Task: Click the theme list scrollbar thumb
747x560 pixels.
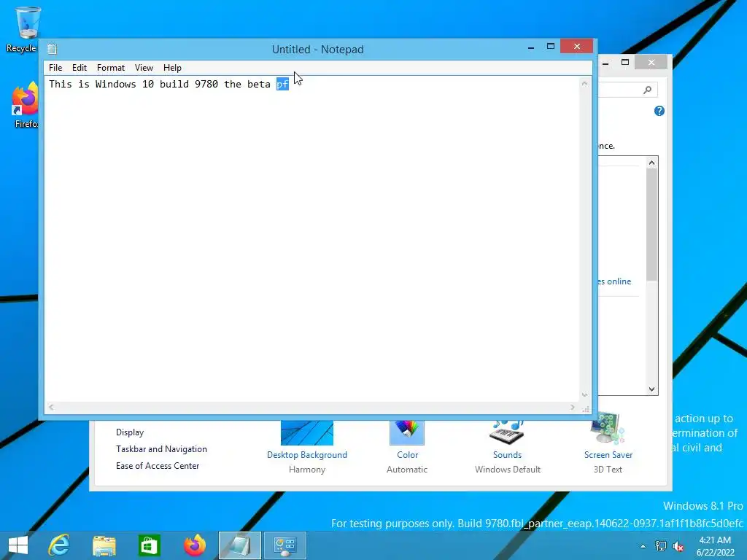Action: [651, 225]
